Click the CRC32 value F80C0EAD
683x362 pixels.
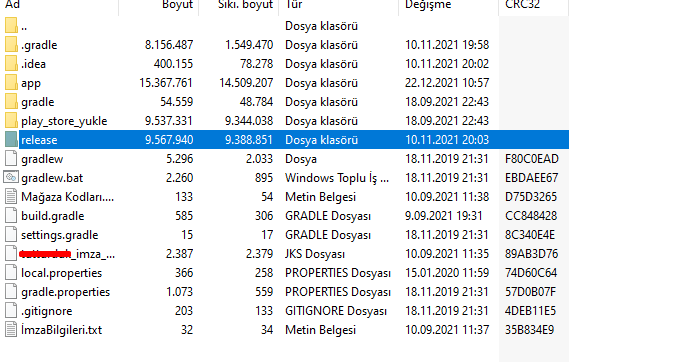tap(531, 159)
